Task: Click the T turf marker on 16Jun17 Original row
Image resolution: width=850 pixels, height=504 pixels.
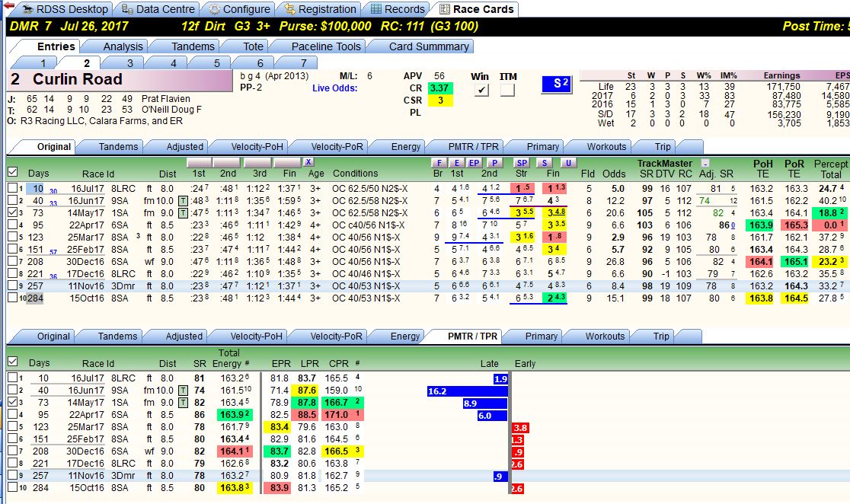Action: coord(184,201)
